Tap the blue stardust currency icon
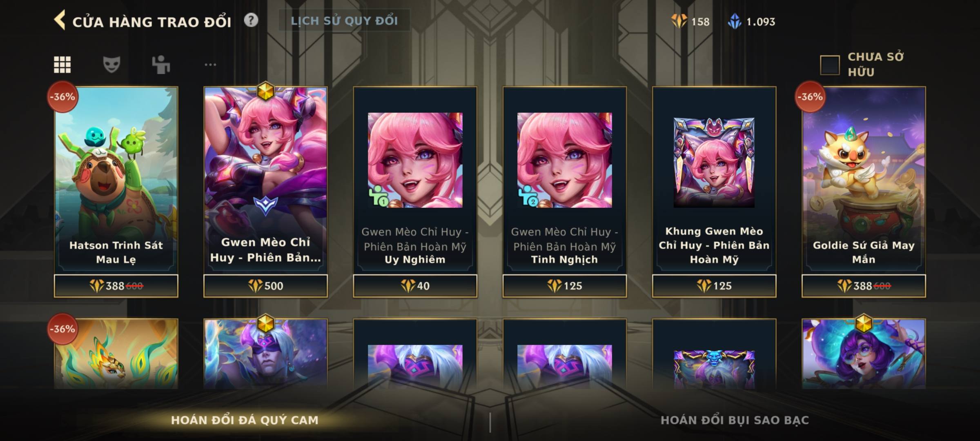Viewport: 980px width, 441px height. 735,21
